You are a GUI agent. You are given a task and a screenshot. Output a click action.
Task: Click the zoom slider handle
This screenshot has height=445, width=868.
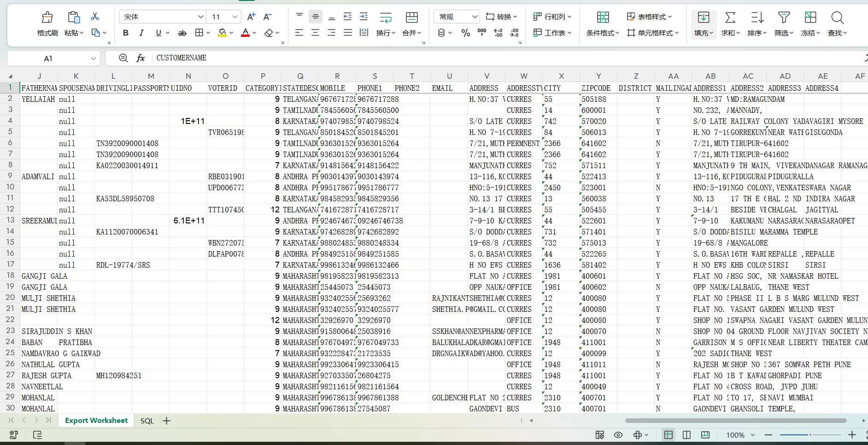tap(810, 435)
